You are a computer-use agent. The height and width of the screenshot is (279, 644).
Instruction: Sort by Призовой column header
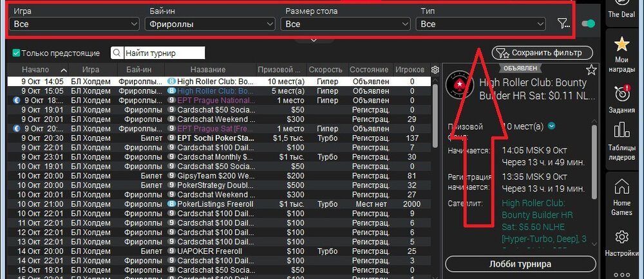281,70
